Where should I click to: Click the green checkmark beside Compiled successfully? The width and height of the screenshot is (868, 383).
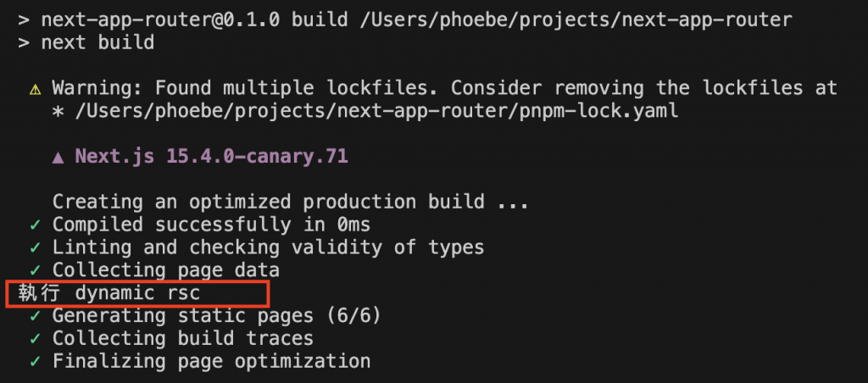click(36, 225)
